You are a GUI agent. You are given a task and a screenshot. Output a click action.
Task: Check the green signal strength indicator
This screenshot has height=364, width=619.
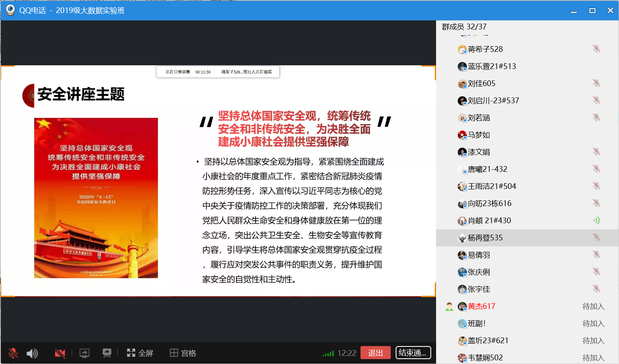pos(328,353)
